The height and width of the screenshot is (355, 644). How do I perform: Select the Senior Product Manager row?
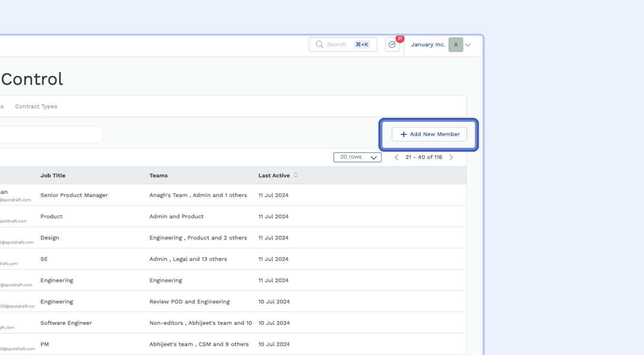[x=74, y=195]
